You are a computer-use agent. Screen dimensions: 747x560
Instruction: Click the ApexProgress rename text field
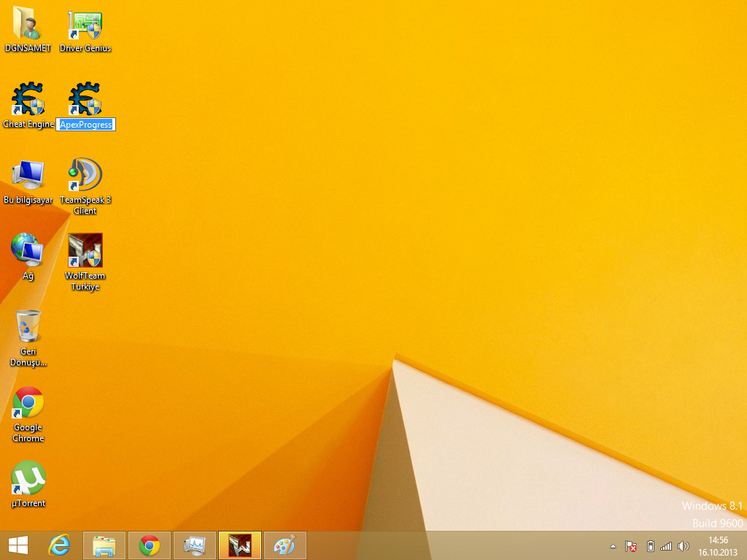[86, 125]
